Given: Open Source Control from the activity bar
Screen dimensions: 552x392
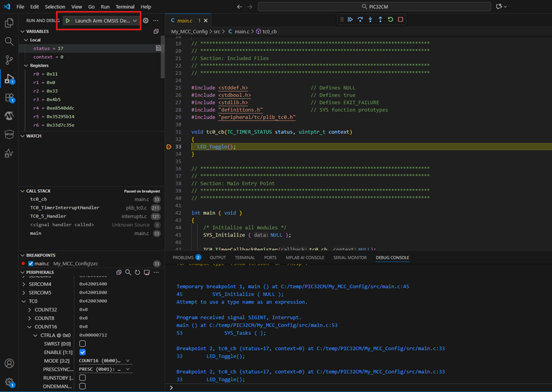Looking at the screenshot, I should (x=9, y=60).
